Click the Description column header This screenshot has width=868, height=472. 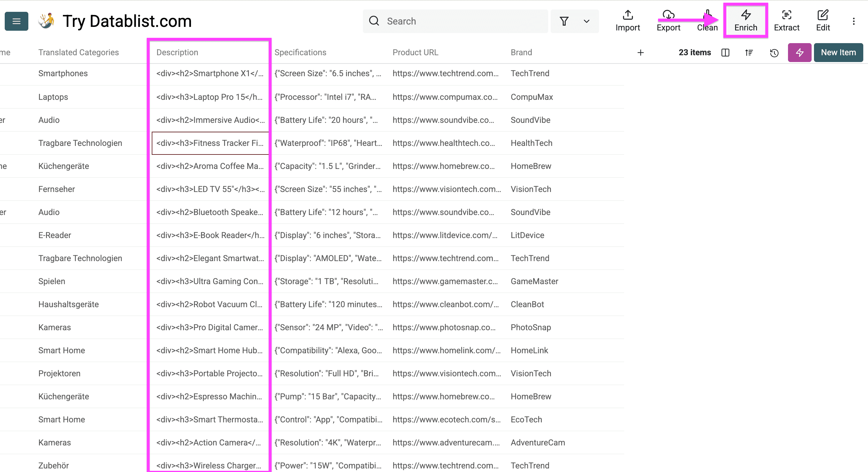point(177,52)
